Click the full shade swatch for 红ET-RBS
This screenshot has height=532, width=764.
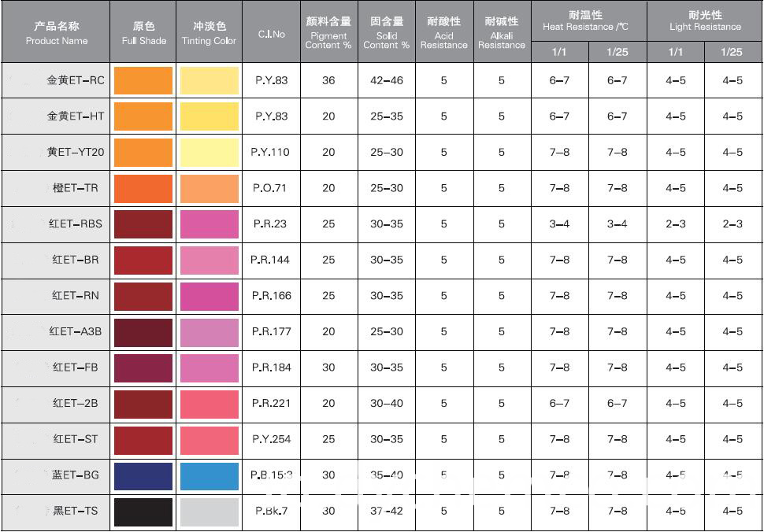(x=143, y=224)
